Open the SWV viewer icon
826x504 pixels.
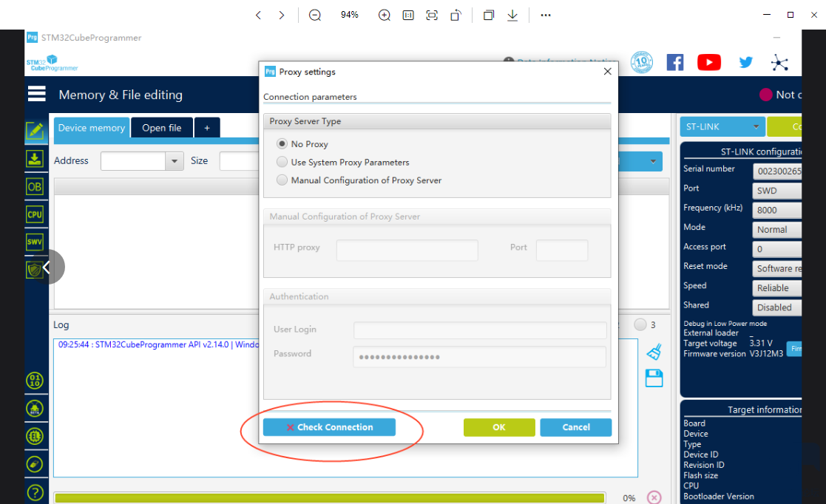(35, 242)
